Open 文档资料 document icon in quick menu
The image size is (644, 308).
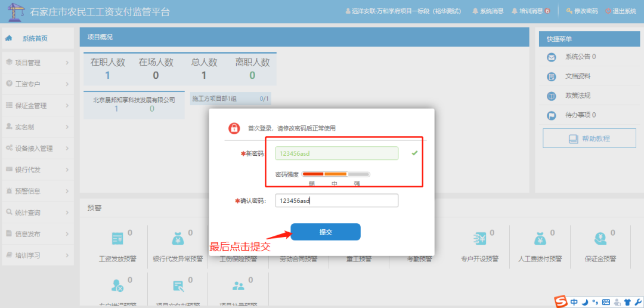[x=552, y=76]
